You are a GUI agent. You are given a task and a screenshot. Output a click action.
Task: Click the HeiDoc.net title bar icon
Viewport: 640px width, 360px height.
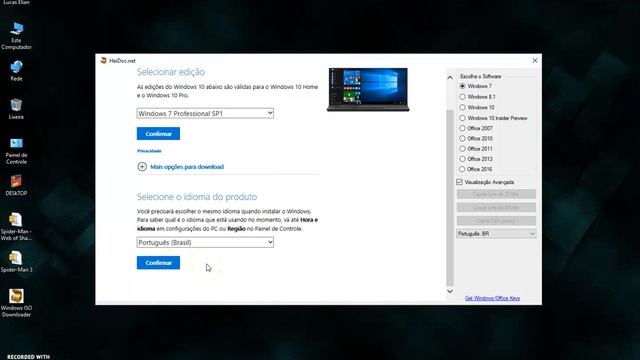[104, 60]
